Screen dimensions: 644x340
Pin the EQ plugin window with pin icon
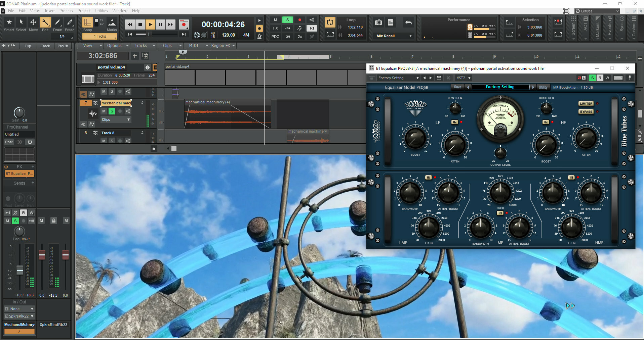point(630,78)
